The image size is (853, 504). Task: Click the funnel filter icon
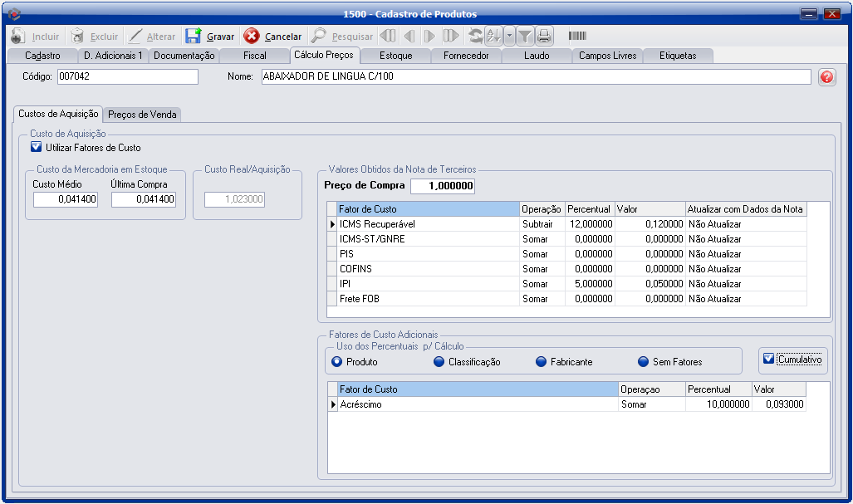[525, 36]
